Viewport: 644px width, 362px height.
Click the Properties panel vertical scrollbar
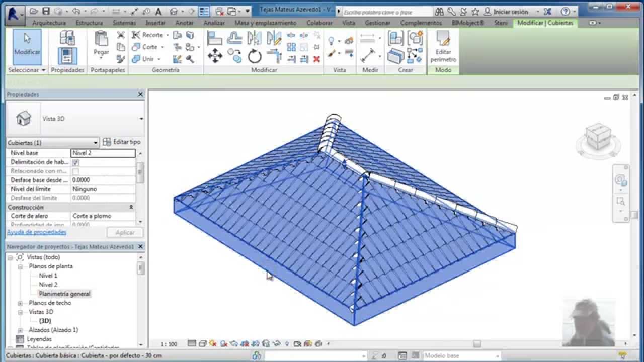tap(140, 171)
